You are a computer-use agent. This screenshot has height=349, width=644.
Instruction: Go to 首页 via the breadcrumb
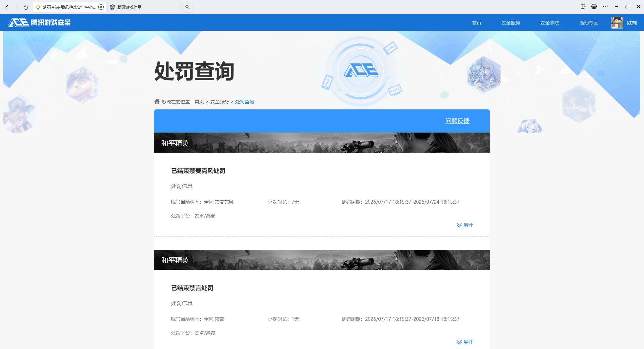pyautogui.click(x=199, y=102)
